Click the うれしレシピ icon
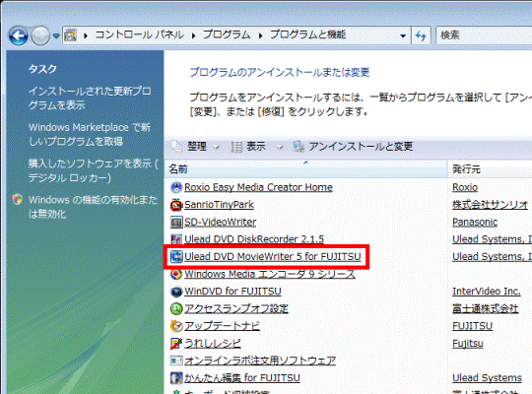The height and width of the screenshot is (394, 532). [176, 344]
